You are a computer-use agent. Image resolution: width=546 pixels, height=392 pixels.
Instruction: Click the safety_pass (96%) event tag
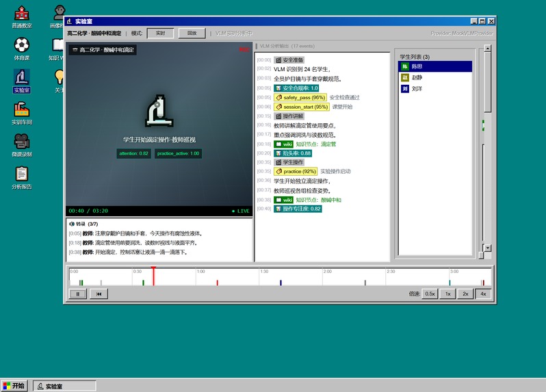coord(300,97)
